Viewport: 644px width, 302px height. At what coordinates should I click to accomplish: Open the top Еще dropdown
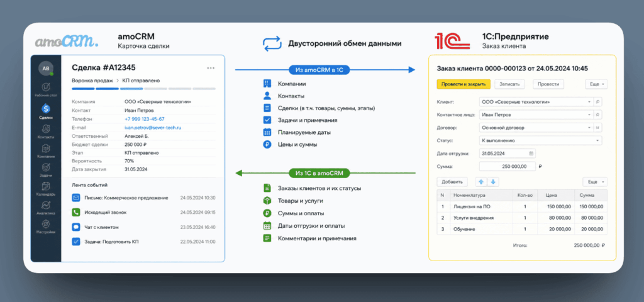click(596, 84)
